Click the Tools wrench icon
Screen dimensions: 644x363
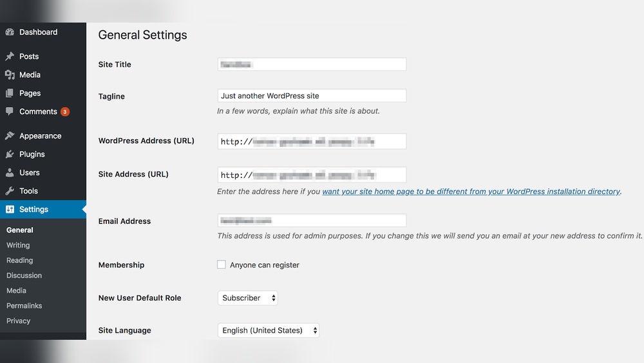(x=10, y=191)
